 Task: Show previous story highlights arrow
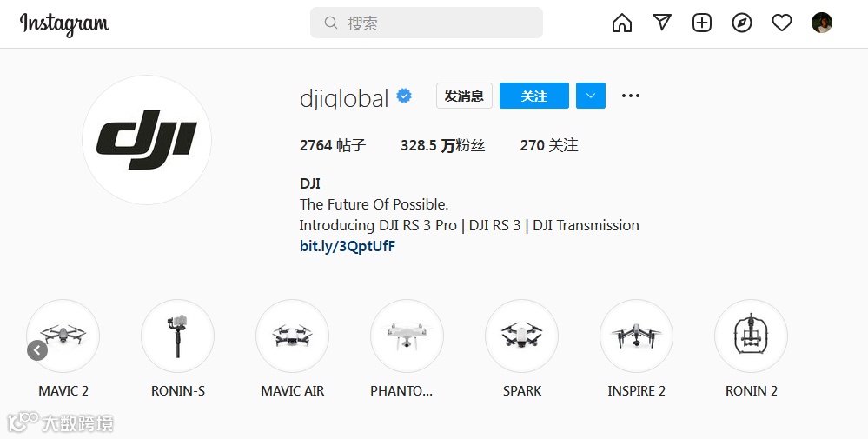click(37, 349)
